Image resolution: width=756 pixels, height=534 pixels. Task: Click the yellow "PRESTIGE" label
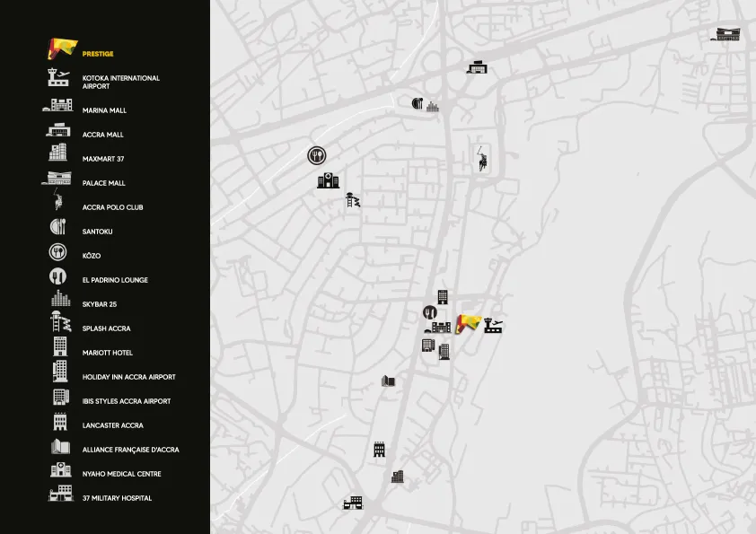click(x=98, y=54)
